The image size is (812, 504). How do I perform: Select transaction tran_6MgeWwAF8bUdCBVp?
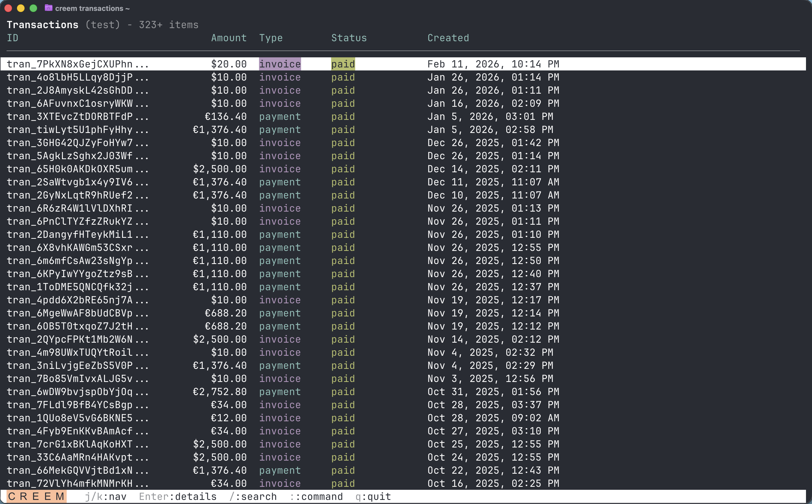(403, 313)
